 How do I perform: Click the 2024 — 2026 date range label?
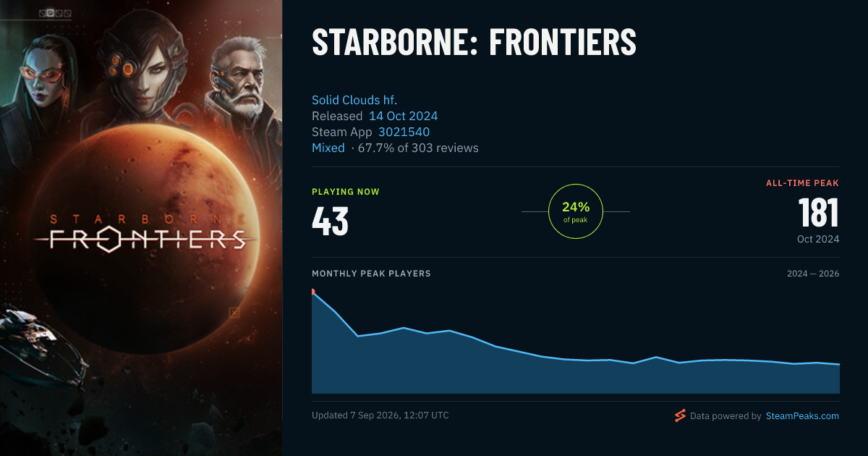coord(813,274)
